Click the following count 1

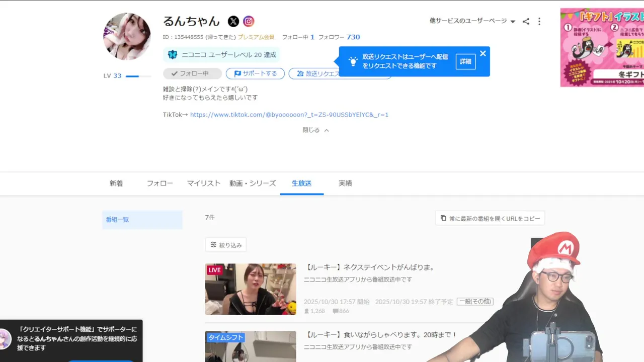312,37
